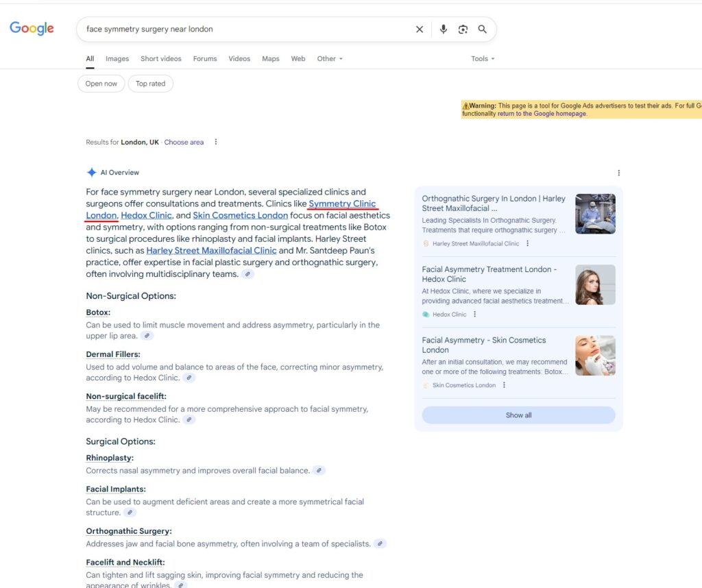702x588 pixels.
Task: Click the 'Surgical Options:' heading text
Action: (121, 441)
